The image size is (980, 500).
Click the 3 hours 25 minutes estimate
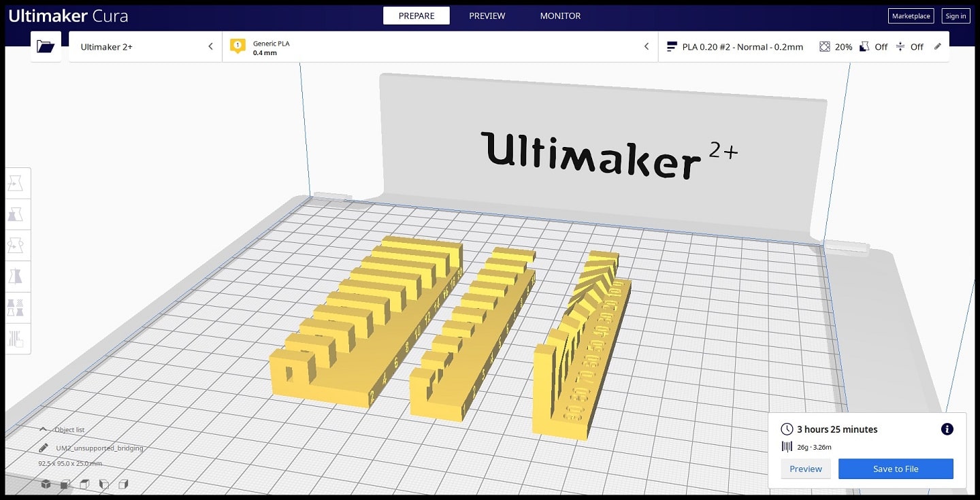click(x=837, y=429)
